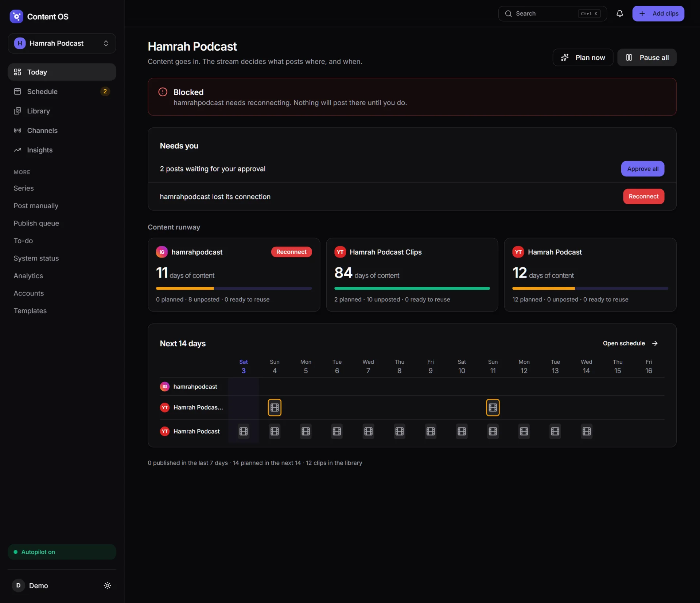700x603 pixels.
Task: Open Hamrah Podcast clip on Sat 10
Action: click(x=462, y=432)
